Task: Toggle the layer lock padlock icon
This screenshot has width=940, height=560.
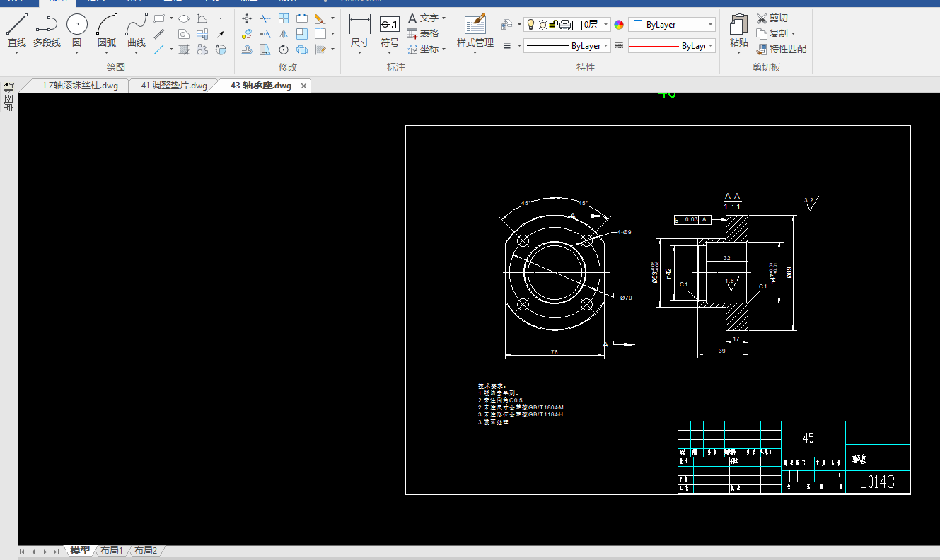Action: (x=554, y=25)
